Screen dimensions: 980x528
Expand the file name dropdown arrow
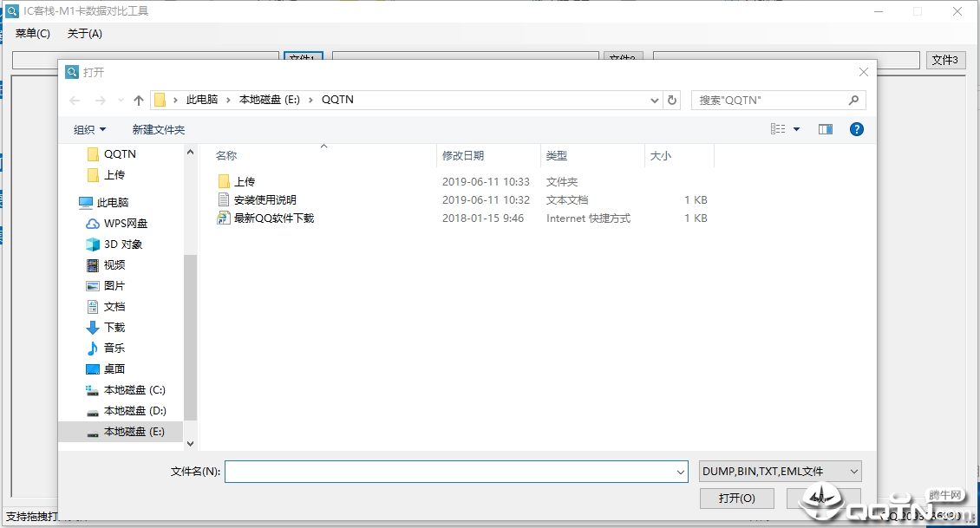681,472
